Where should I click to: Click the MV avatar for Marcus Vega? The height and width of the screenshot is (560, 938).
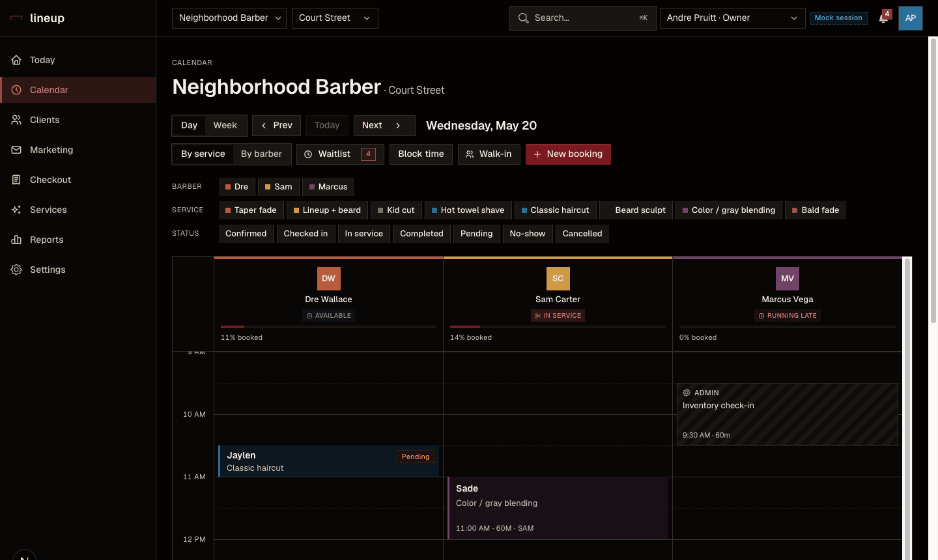click(788, 278)
